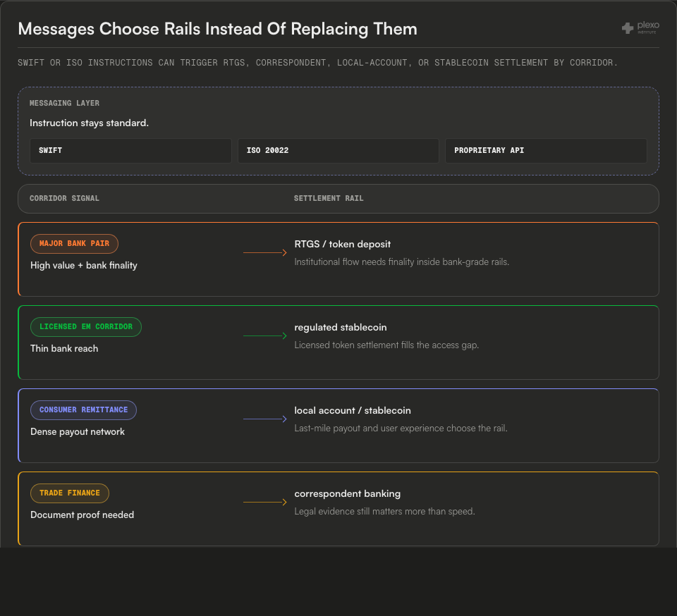Select the ISO 20022 box
The width and height of the screenshot is (677, 616).
pyautogui.click(x=338, y=151)
